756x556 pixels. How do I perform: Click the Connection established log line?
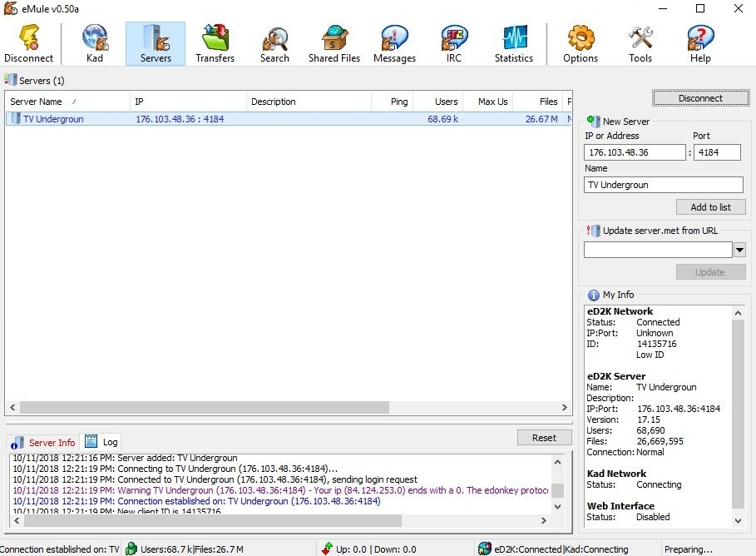[197, 501]
